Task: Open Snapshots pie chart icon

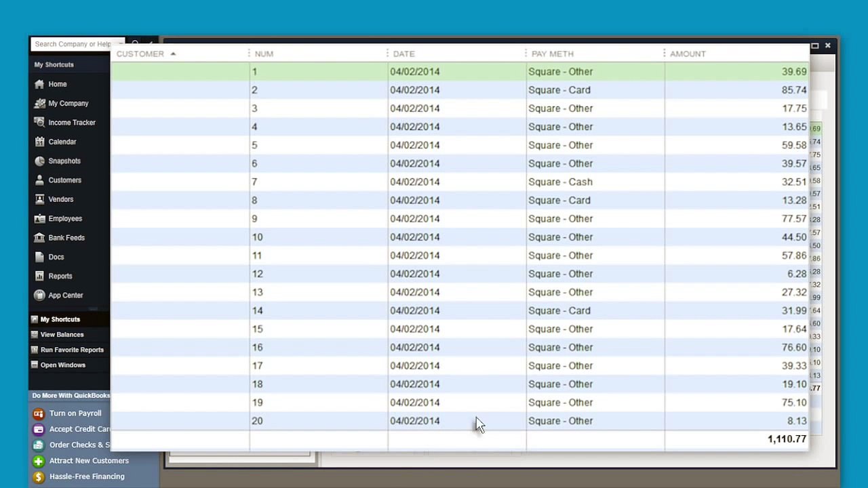Action: (39, 161)
